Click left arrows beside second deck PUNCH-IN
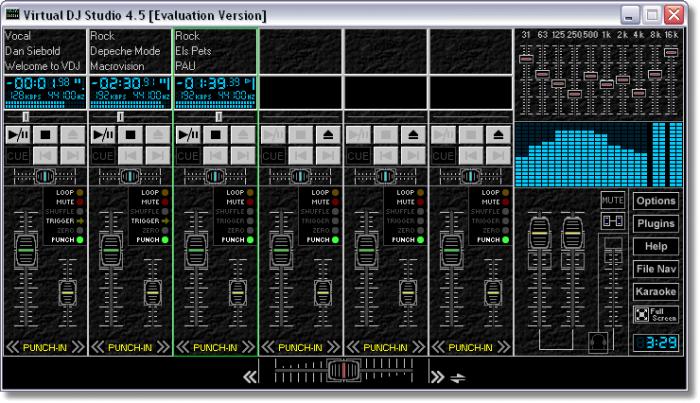The image size is (700, 403). [97, 348]
